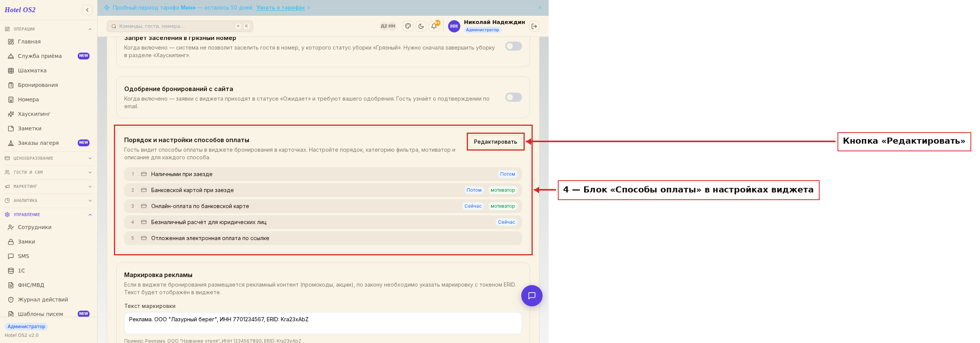
Task: Open the floating chat support button
Action: [x=532, y=296]
